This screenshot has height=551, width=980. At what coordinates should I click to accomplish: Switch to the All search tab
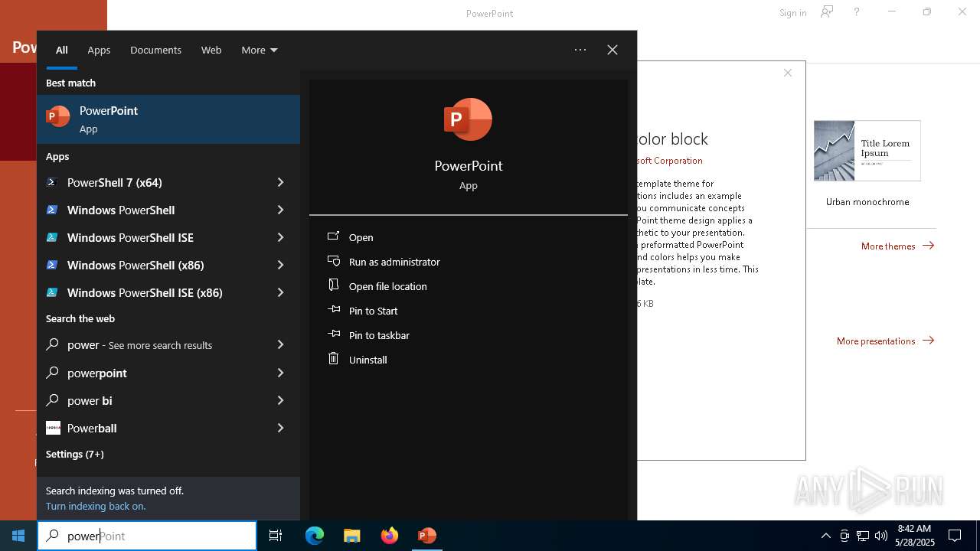point(62,50)
